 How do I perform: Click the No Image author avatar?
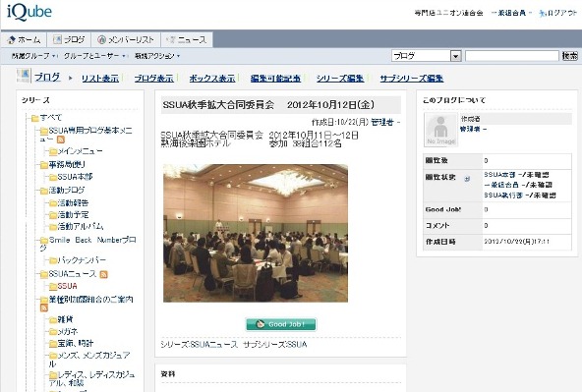[x=441, y=130]
